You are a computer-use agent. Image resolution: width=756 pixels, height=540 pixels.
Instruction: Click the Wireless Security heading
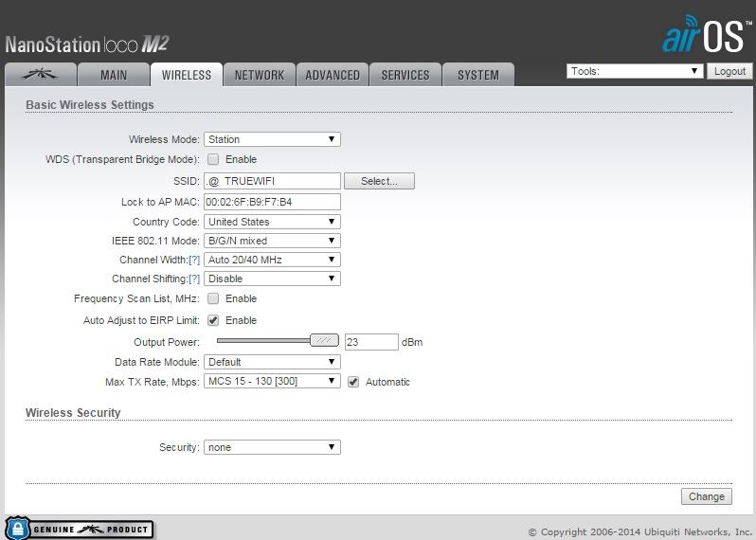tap(73, 413)
